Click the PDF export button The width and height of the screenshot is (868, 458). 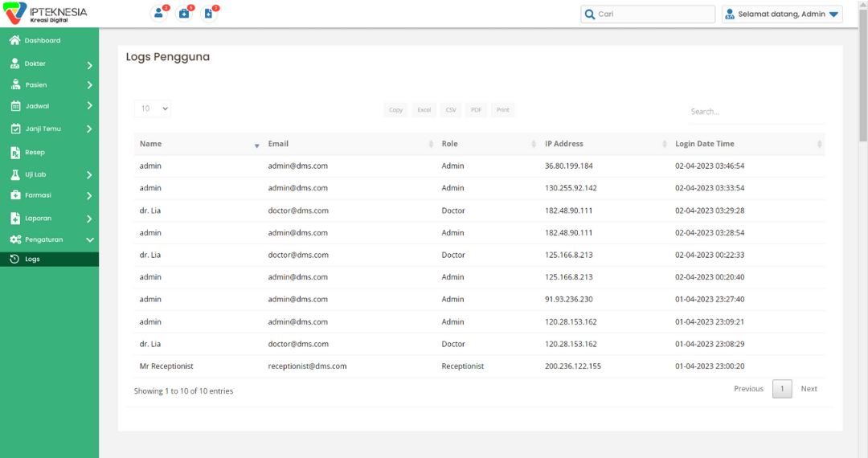pos(476,110)
